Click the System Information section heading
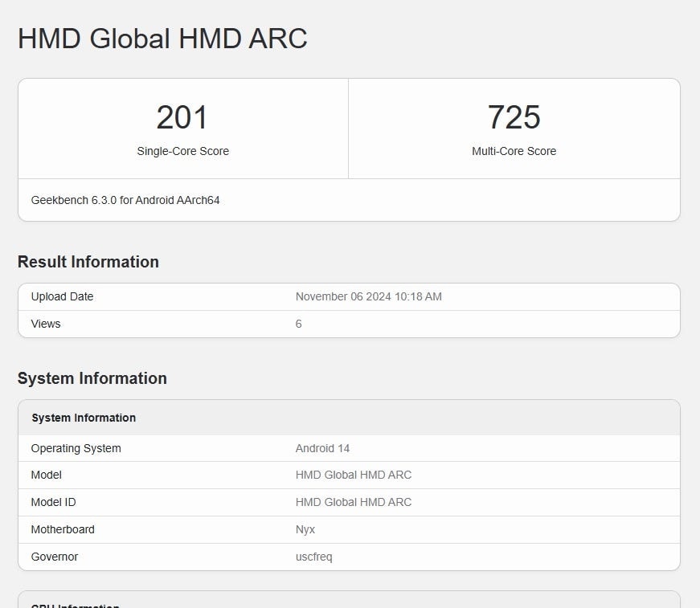This screenshot has width=700, height=608. (x=92, y=378)
